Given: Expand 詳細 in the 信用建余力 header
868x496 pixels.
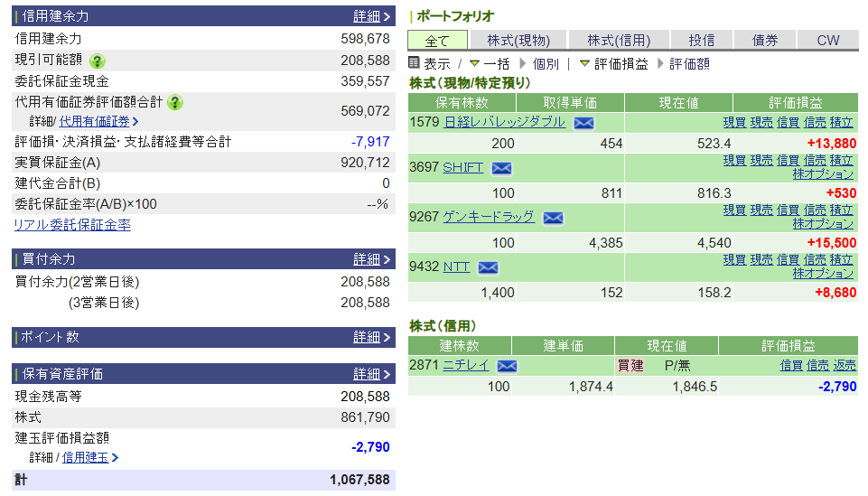Looking at the screenshot, I should pyautogui.click(x=371, y=16).
